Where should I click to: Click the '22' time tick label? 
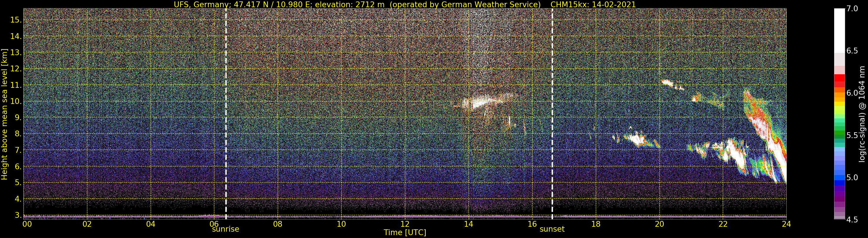[x=723, y=224]
